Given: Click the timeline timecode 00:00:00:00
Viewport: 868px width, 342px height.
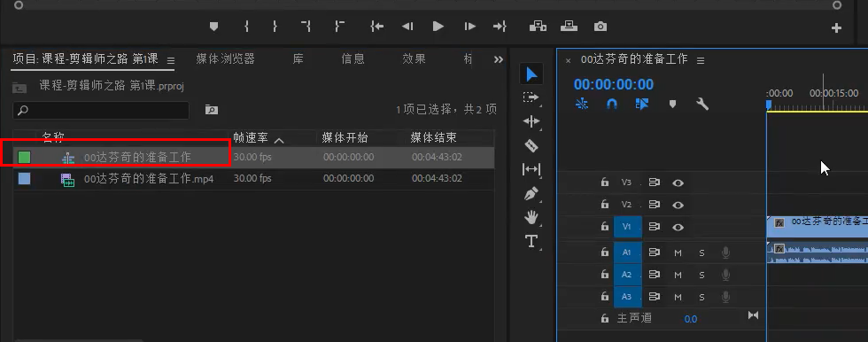Looking at the screenshot, I should pos(613,85).
